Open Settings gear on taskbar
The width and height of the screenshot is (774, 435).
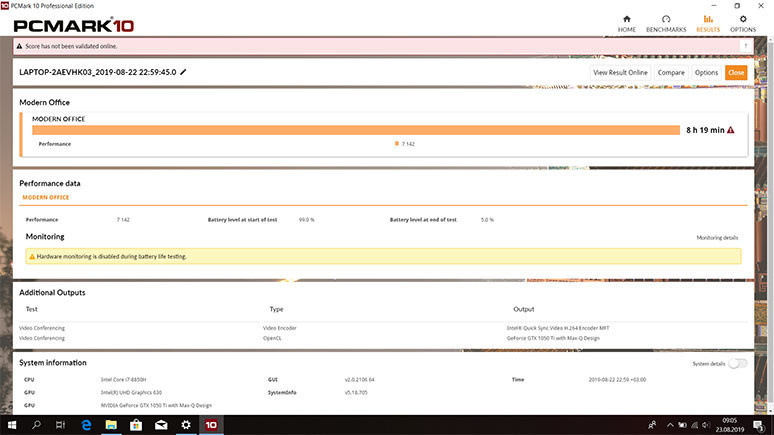click(x=186, y=425)
